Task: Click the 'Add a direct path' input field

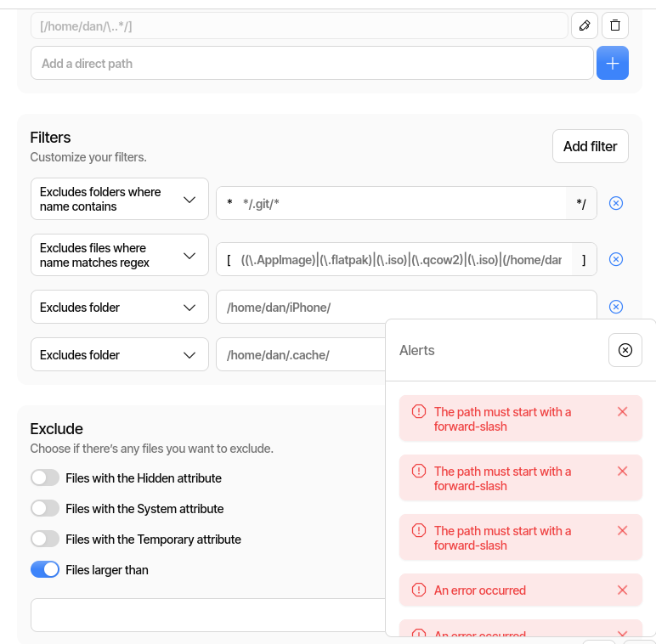Action: pos(311,64)
